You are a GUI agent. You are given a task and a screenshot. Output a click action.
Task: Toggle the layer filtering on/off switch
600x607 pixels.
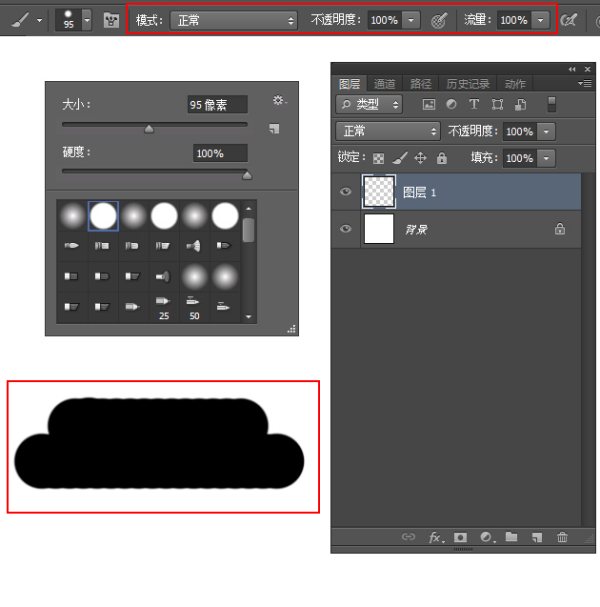coord(552,104)
